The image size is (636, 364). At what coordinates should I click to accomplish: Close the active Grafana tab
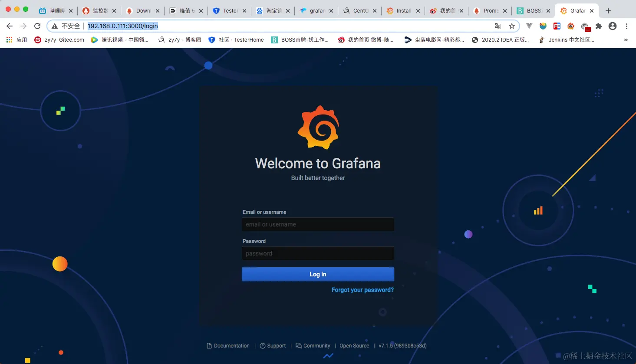point(592,11)
